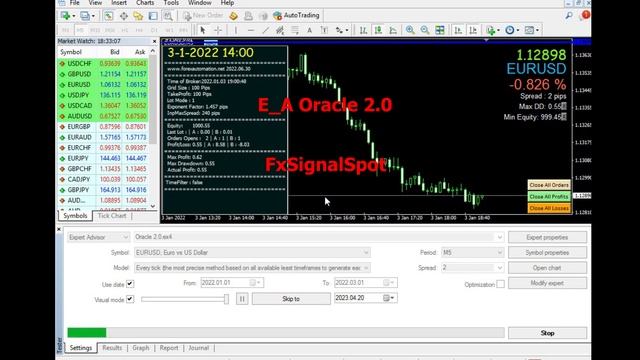This screenshot has height=360, width=640.
Task: Click Close All Orders on the chart
Action: [x=549, y=185]
